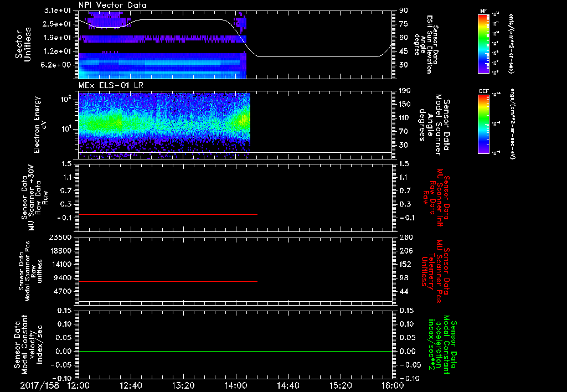Select the 'MU Scanner +30V Raw Data' label
Image resolution: width=567 pixels, height=392 pixels.
tap(34, 198)
